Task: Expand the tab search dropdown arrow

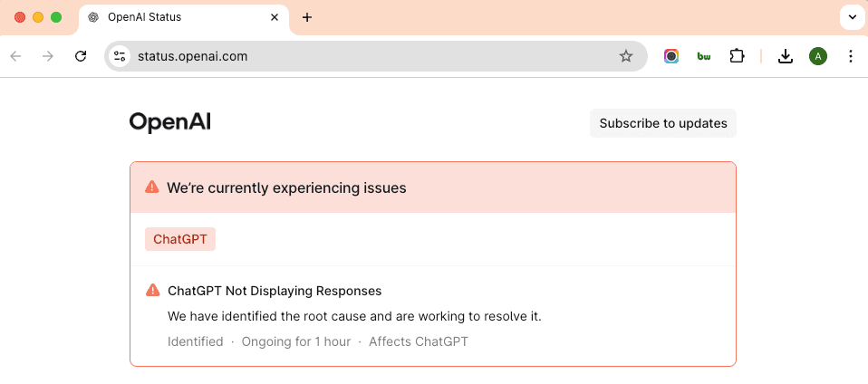Action: [x=852, y=18]
